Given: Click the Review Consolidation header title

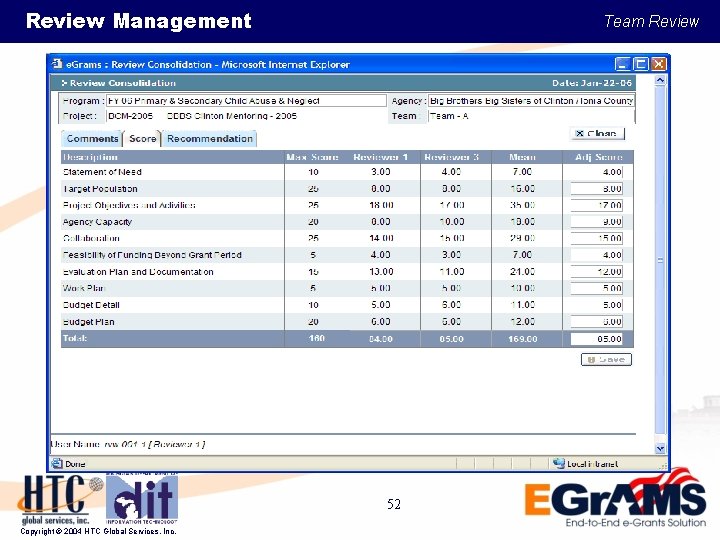Looking at the screenshot, I should point(123,83).
